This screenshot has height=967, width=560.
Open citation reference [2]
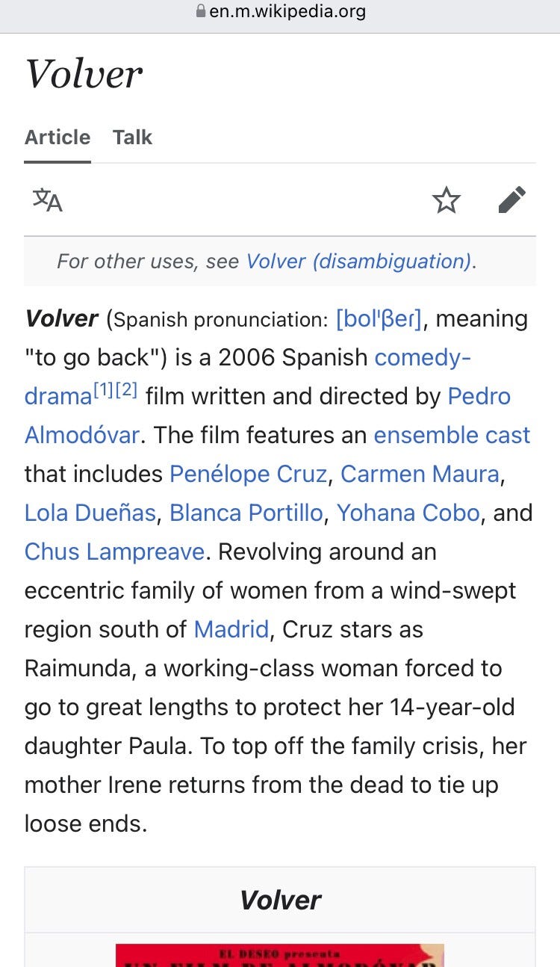126,389
